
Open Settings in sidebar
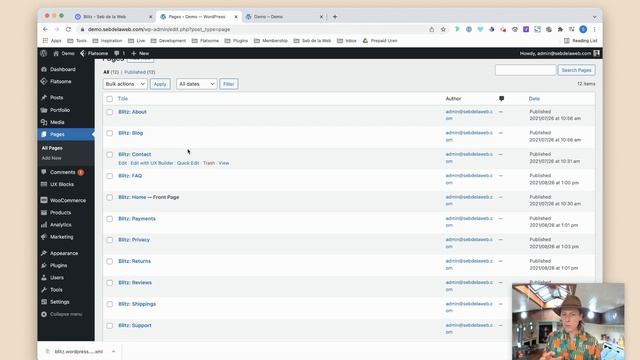60,302
